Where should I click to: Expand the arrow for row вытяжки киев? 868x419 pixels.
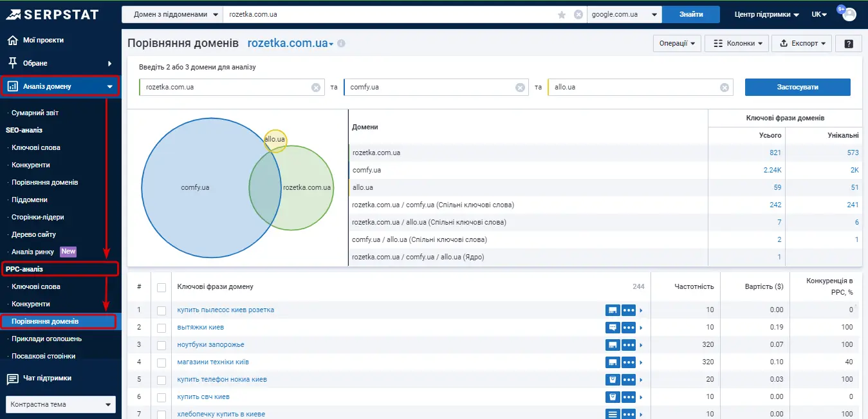coord(641,328)
